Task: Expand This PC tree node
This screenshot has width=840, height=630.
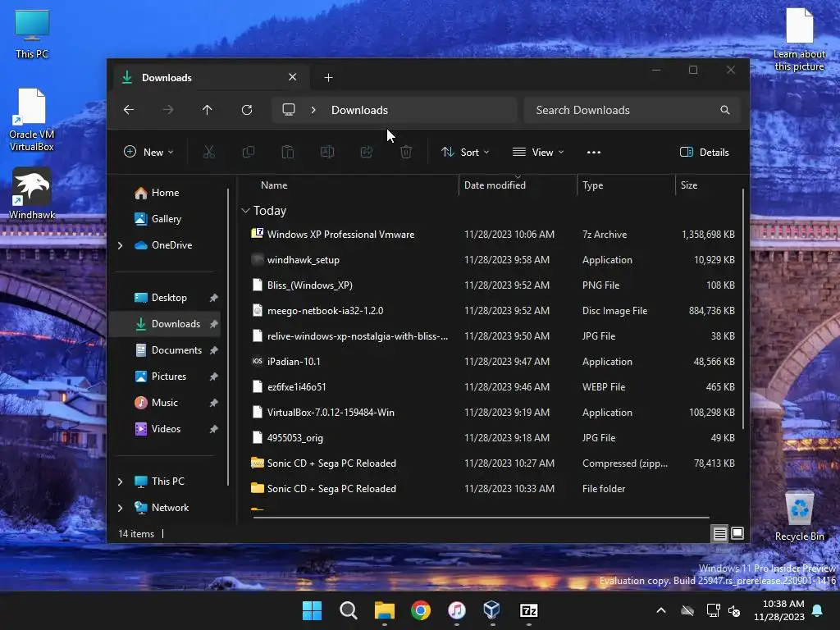Action: coord(120,482)
